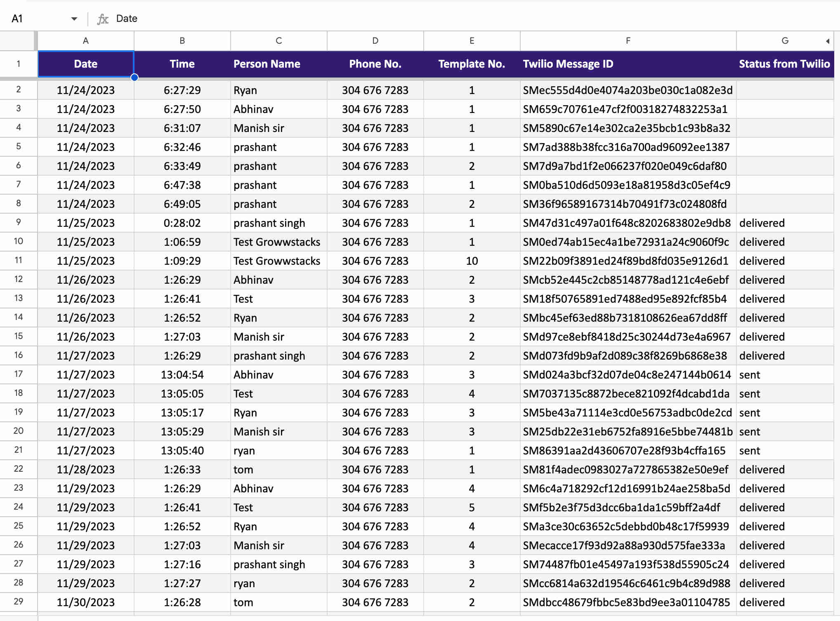840x621 pixels.
Task: Select the Date header cell
Action: [x=86, y=64]
